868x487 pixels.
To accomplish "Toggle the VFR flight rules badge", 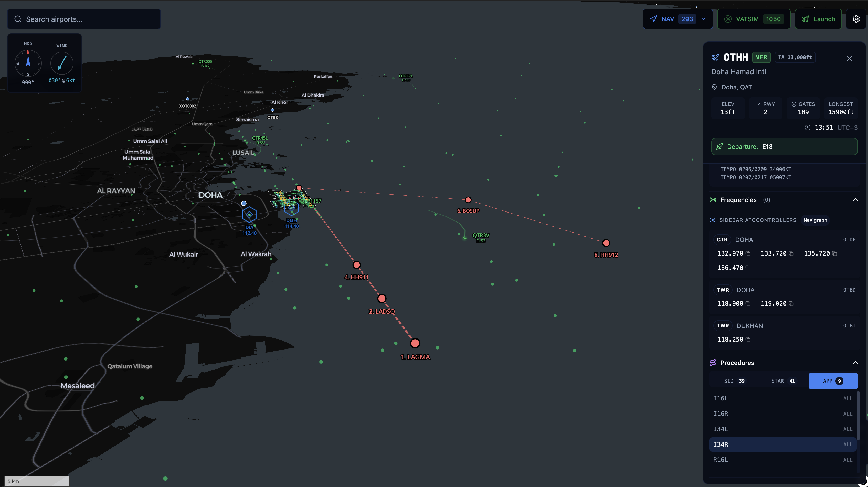I will (x=761, y=57).
